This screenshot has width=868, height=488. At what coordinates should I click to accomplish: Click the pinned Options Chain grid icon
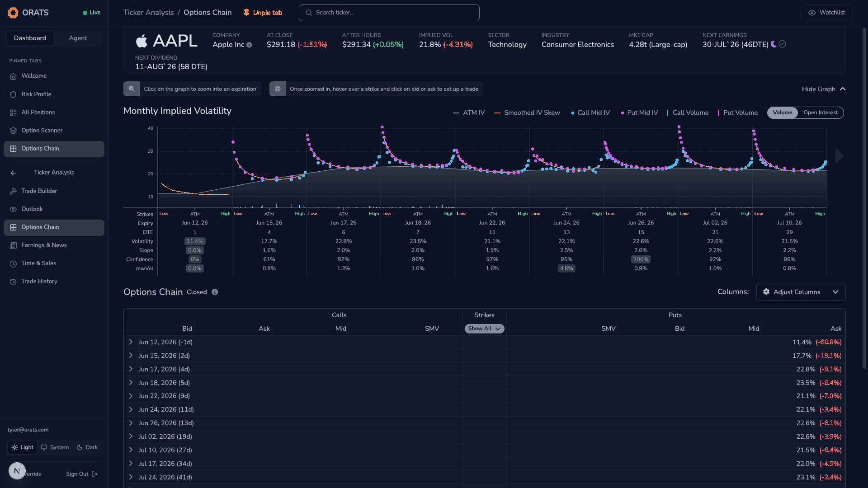click(13, 149)
